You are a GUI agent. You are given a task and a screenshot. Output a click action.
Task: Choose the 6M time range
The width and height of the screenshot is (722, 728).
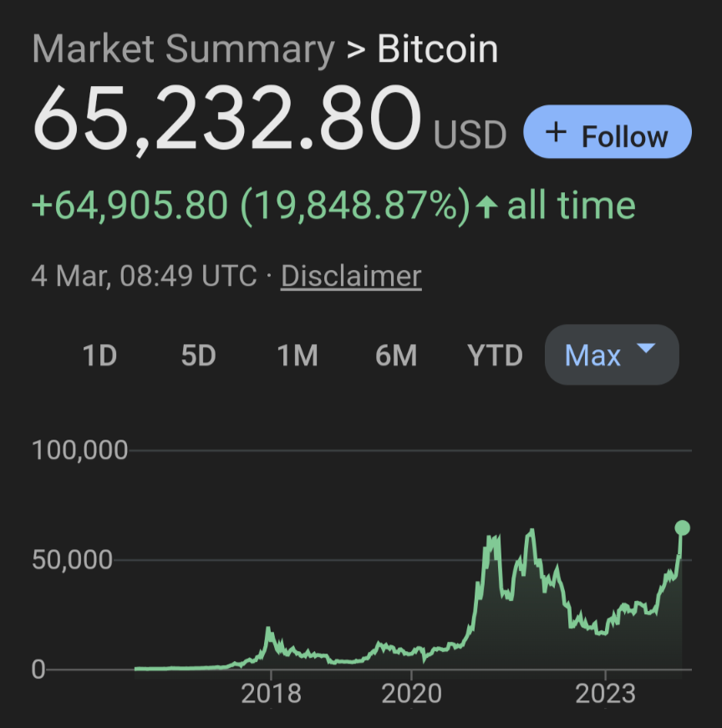(396, 356)
